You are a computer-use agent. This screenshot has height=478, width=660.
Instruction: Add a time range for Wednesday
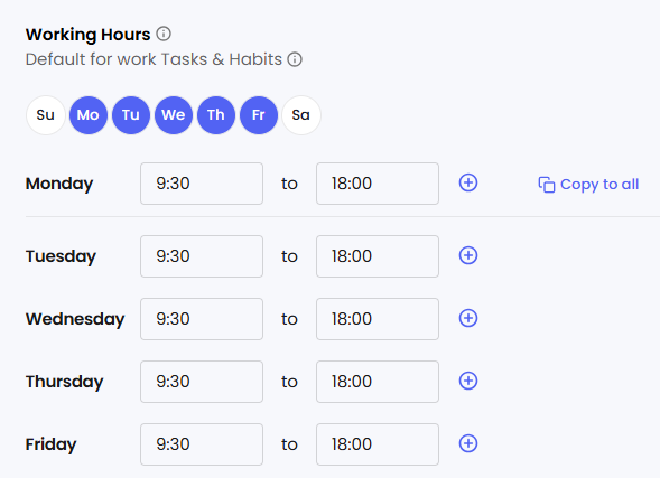pos(468,318)
